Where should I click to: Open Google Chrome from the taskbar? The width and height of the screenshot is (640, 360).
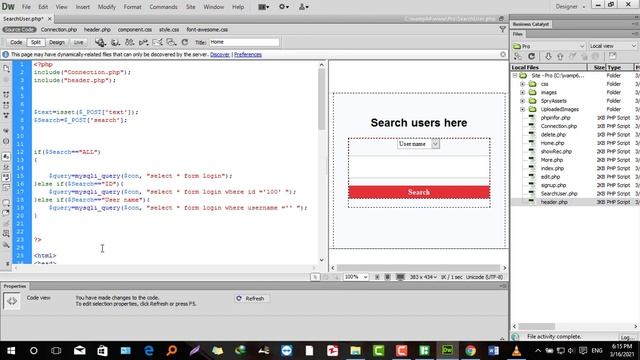470,350
